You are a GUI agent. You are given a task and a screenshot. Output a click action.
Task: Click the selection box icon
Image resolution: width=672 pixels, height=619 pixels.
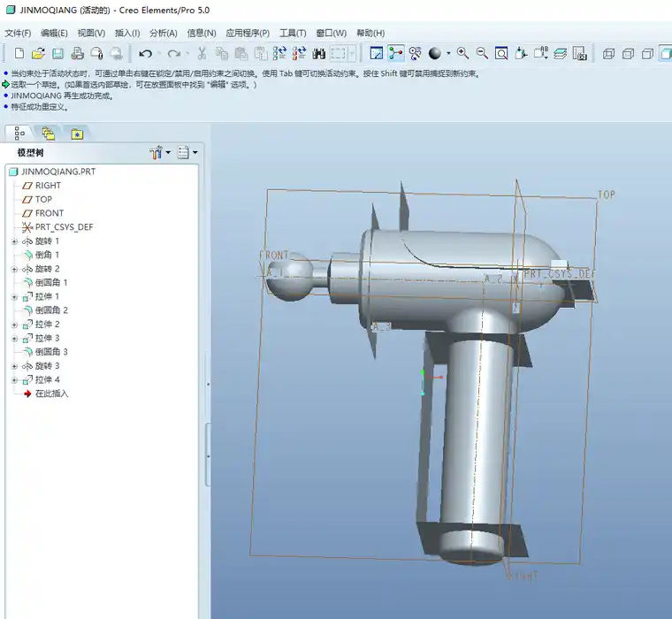click(x=338, y=54)
